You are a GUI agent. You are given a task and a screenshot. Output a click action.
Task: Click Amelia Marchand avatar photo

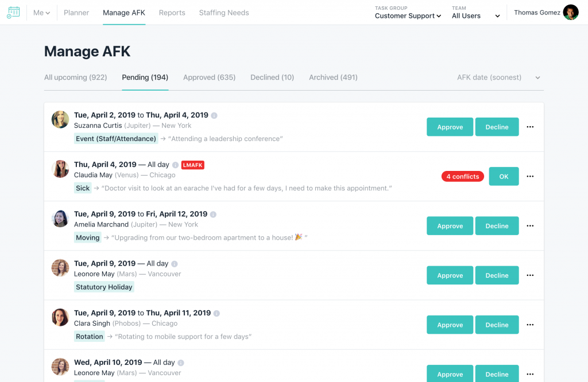click(x=60, y=219)
